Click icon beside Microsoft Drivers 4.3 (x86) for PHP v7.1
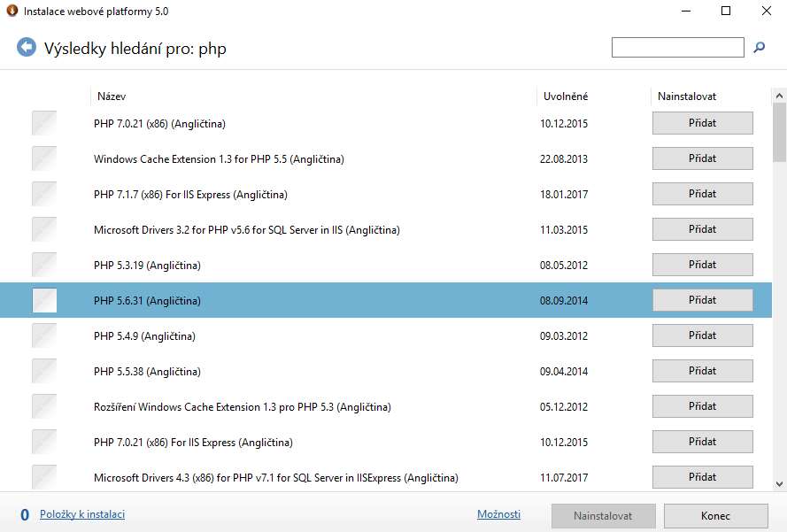 coord(44,477)
